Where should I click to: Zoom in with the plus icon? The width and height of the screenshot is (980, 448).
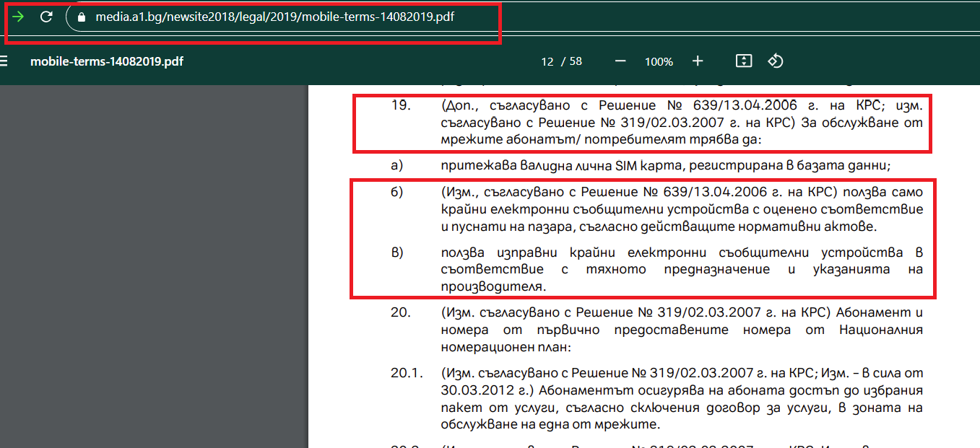[698, 61]
